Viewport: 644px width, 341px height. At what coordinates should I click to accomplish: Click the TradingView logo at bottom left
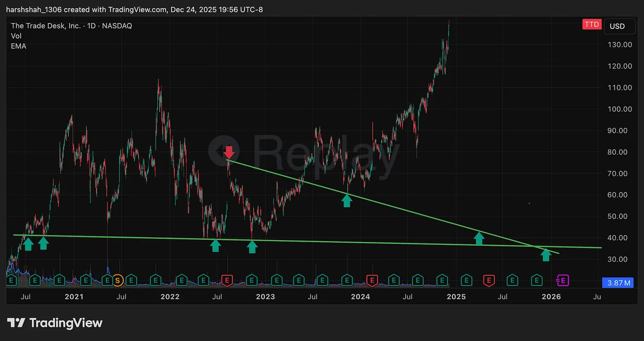[55, 323]
